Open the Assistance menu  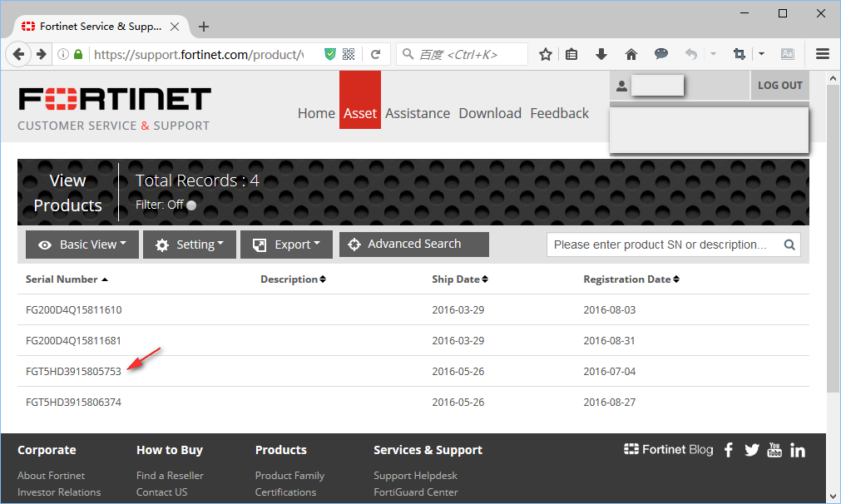(x=418, y=113)
